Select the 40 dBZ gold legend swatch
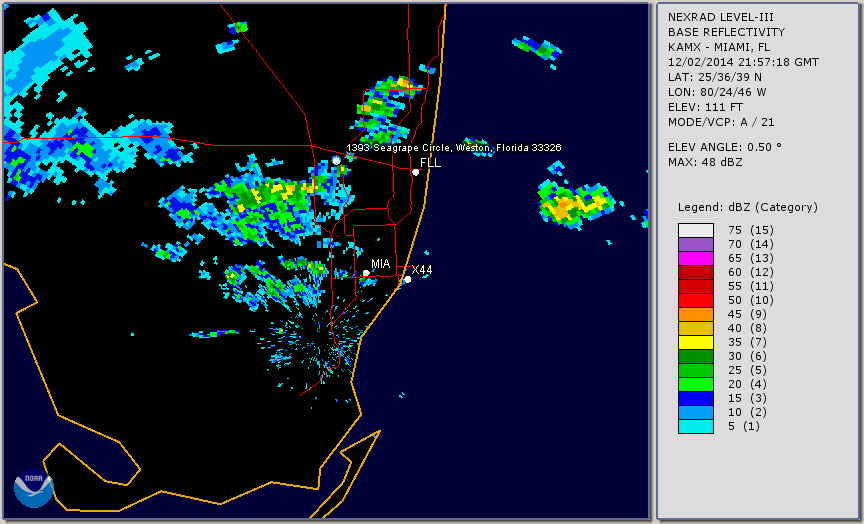 click(x=696, y=328)
